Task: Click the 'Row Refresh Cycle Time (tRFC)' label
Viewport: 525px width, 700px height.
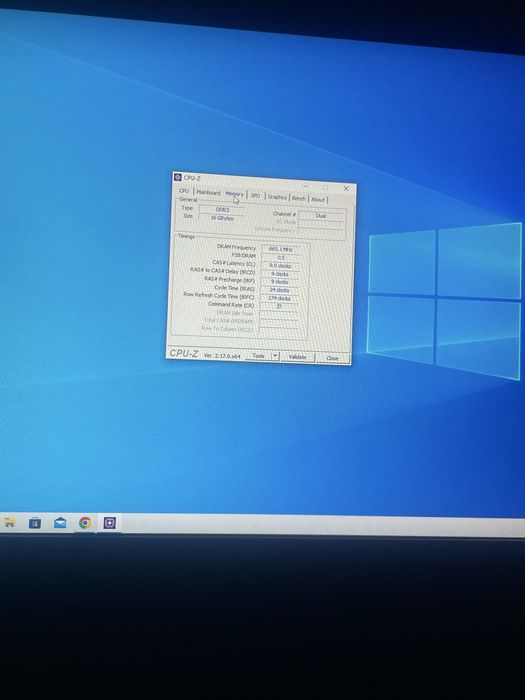Action: click(219, 296)
